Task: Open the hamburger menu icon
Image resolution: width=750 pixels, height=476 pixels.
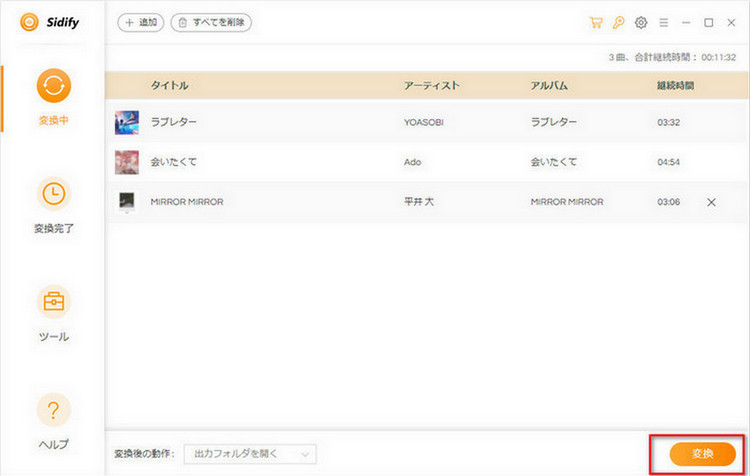Action: [x=663, y=22]
